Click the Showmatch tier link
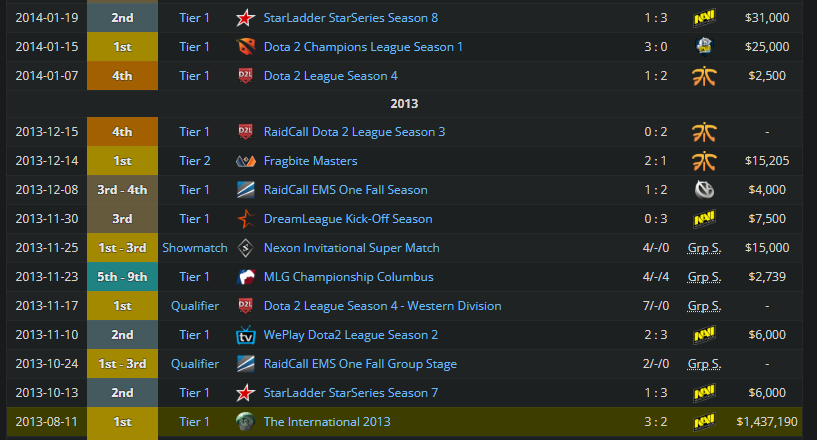 pos(195,248)
